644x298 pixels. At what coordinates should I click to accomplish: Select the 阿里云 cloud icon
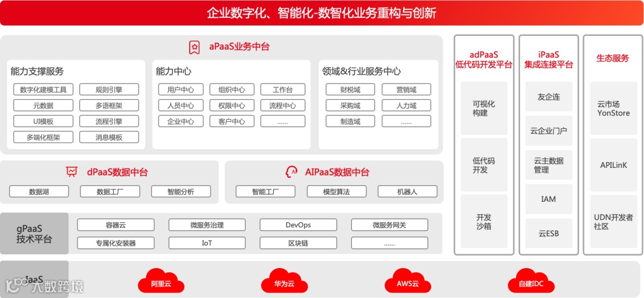161,281
